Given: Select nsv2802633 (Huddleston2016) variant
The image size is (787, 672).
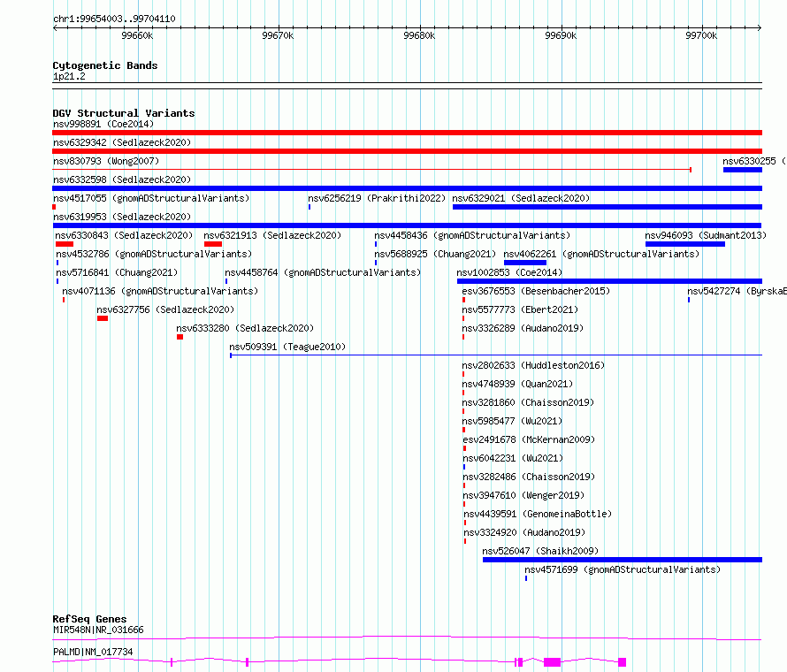Looking at the screenshot, I should (533, 365).
